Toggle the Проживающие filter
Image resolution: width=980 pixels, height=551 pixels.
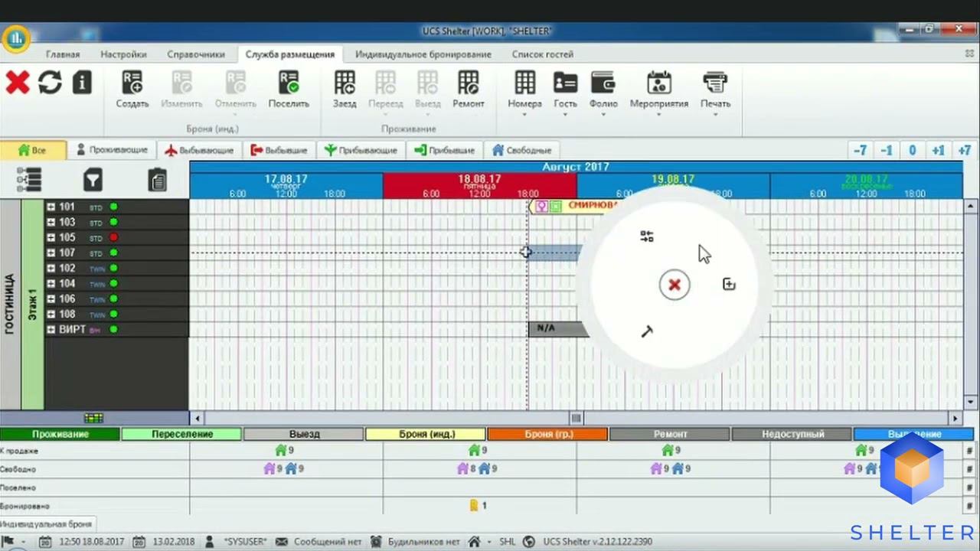coord(111,150)
